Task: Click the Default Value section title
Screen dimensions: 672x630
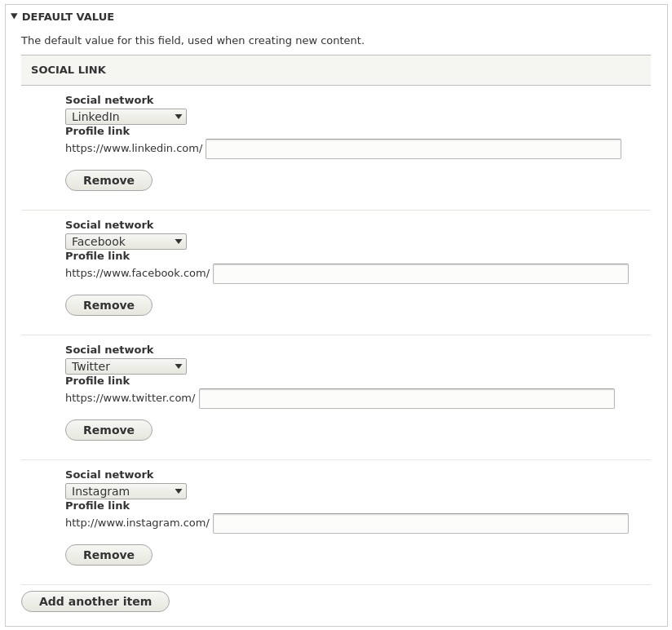Action: 68,16
